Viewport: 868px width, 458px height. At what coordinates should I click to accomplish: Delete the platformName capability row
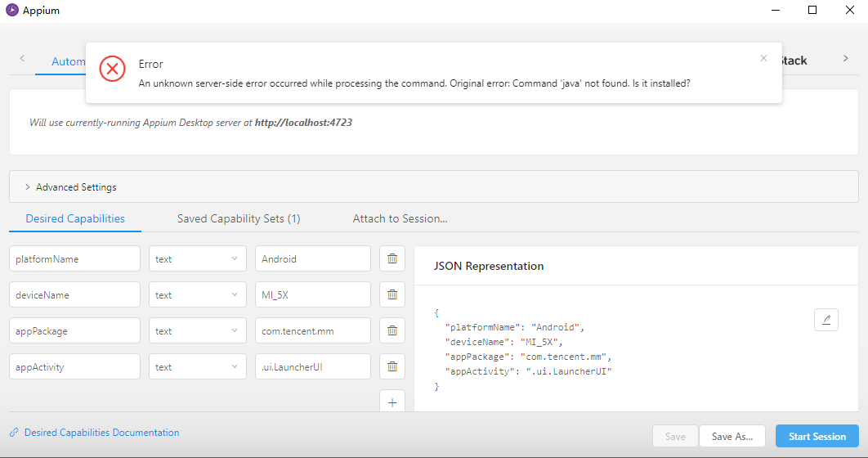[392, 258]
